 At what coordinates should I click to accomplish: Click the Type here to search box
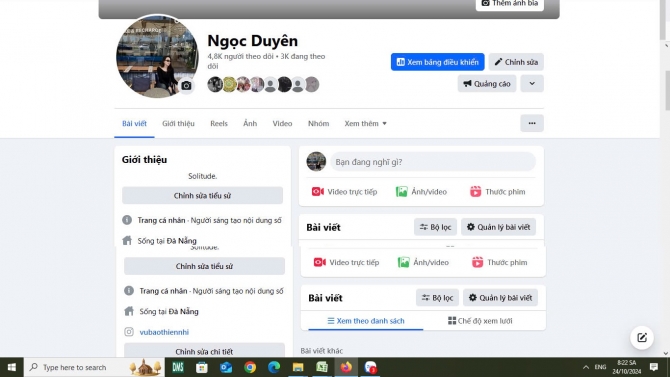point(94,367)
